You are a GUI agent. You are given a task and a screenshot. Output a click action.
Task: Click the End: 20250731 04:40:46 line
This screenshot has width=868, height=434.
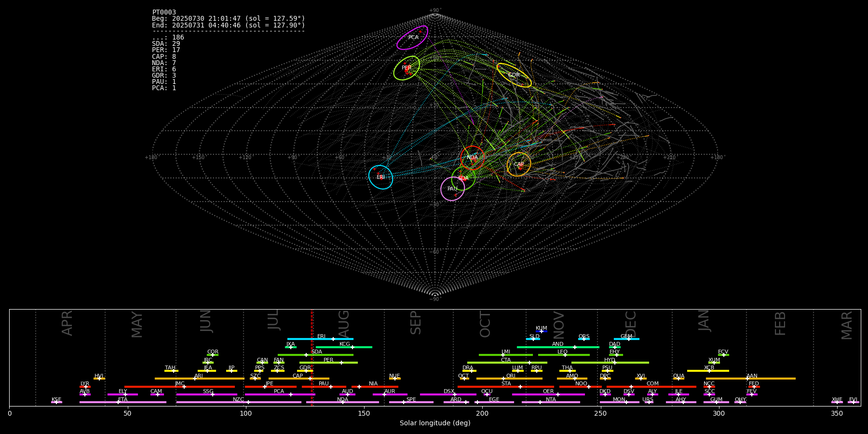(x=229, y=25)
